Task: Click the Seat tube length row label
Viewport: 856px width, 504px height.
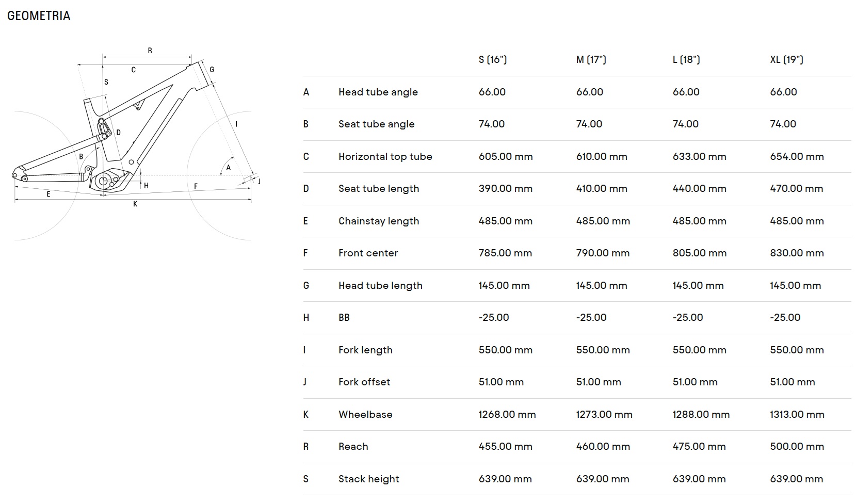Action: point(378,189)
